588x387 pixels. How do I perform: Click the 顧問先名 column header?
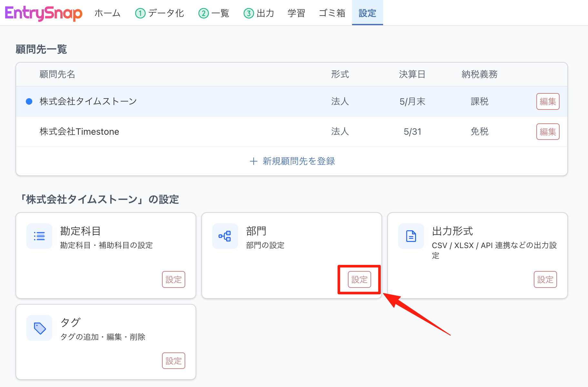[57, 74]
